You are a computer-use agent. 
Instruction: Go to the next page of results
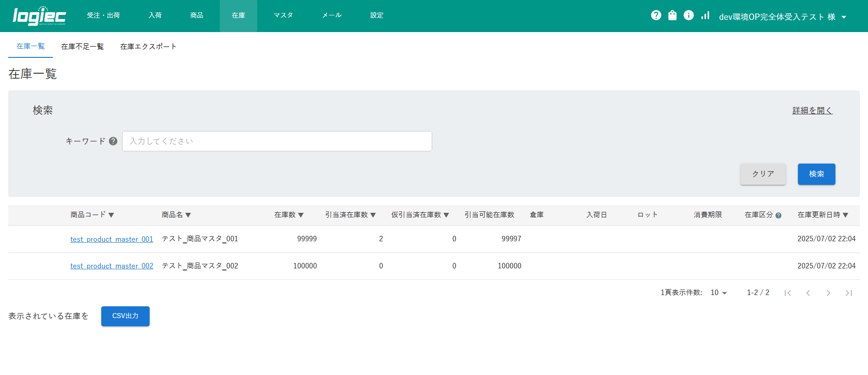(x=828, y=293)
